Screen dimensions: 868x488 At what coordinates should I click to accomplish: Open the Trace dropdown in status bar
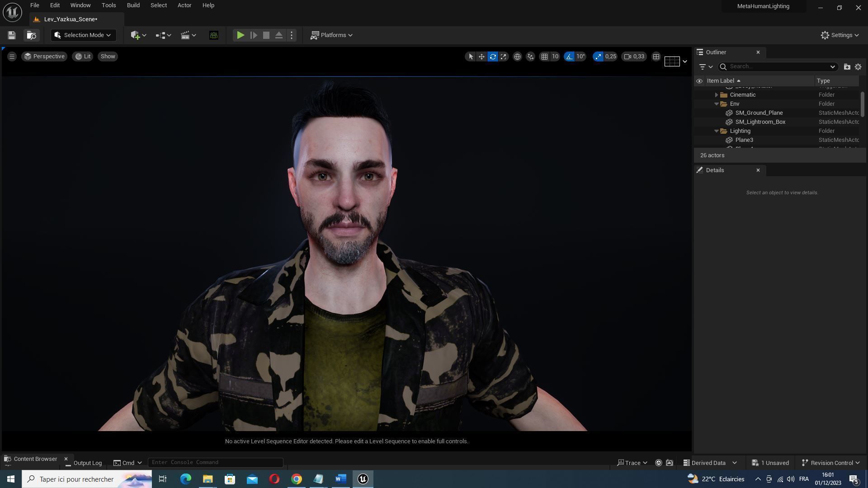pos(632,463)
